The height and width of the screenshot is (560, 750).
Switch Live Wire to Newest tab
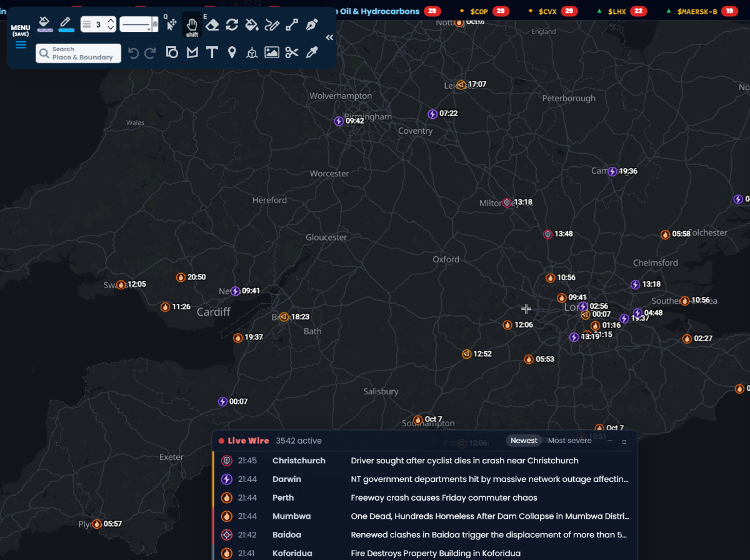coord(524,441)
